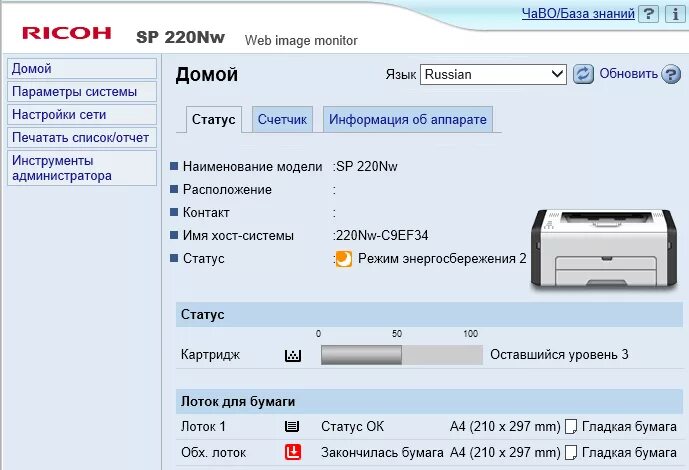Screen dimensions: 689x470
Task: Click the RICOH logo
Action: click(66, 33)
